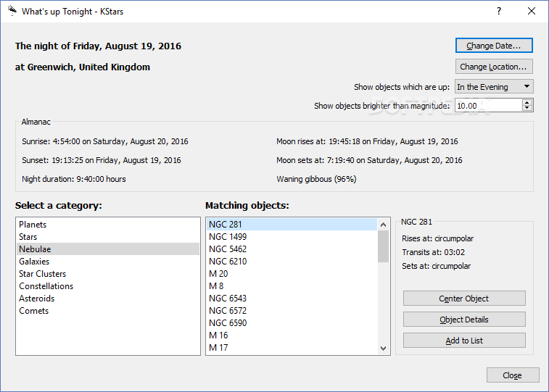Open the Change Date dialog
Screen dimensions: 549x392
point(494,46)
